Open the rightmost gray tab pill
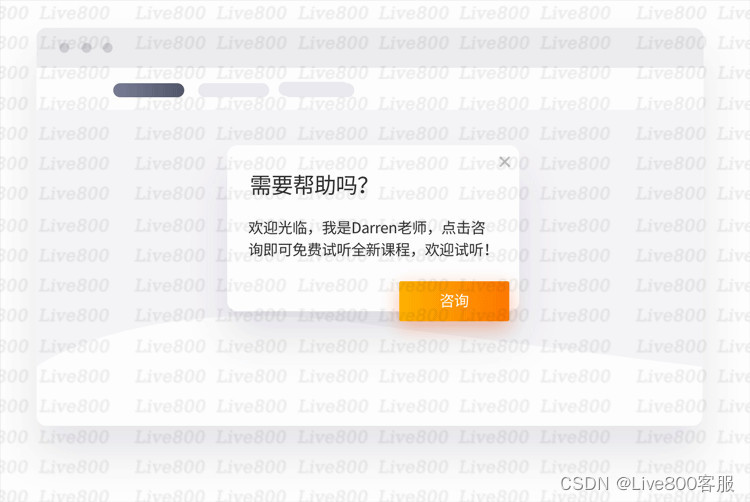This screenshot has width=750, height=502. pos(316,89)
